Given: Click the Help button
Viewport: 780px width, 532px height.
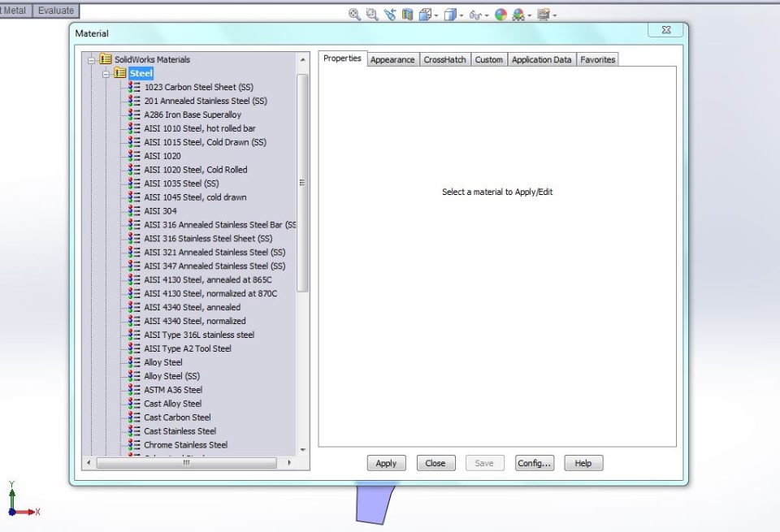Looking at the screenshot, I should (583, 463).
